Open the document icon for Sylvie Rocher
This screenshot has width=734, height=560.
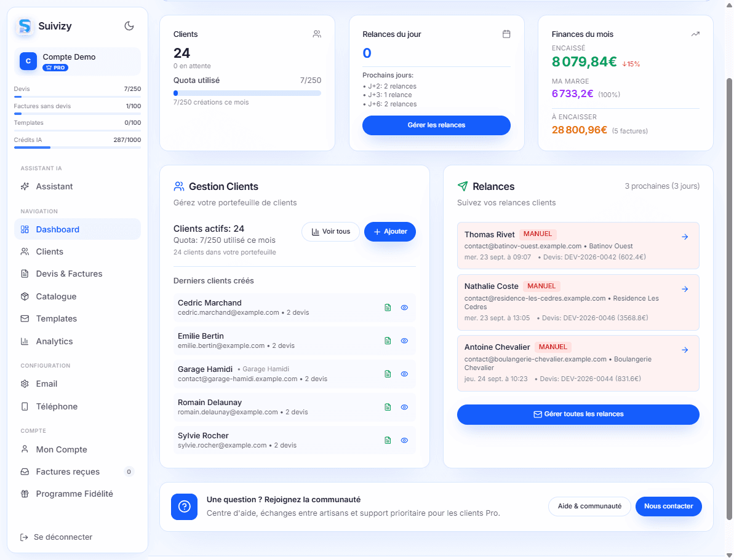pyautogui.click(x=388, y=440)
